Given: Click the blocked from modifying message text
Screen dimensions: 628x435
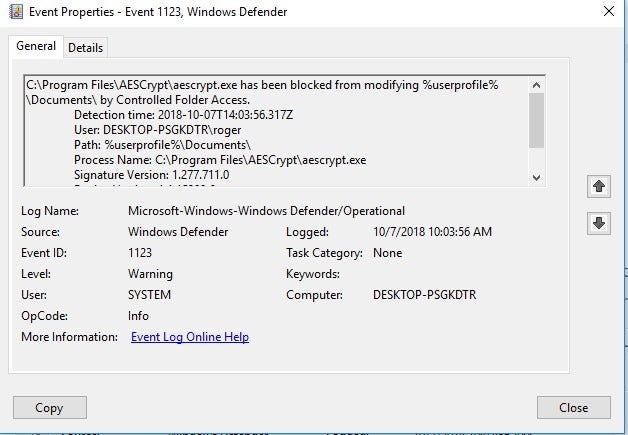Looking at the screenshot, I should coord(262,92).
